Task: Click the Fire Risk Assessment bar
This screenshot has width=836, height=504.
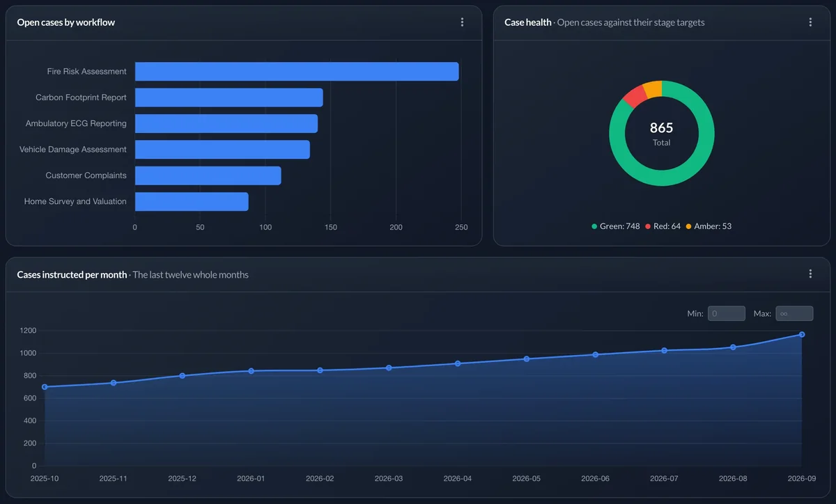Action: (297, 71)
